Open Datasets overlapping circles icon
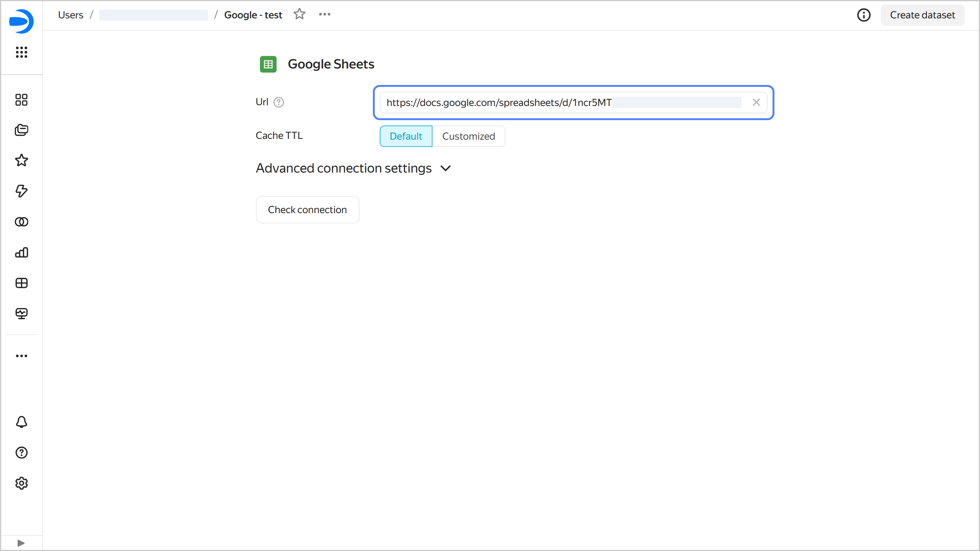The width and height of the screenshot is (980, 551). pyautogui.click(x=21, y=222)
